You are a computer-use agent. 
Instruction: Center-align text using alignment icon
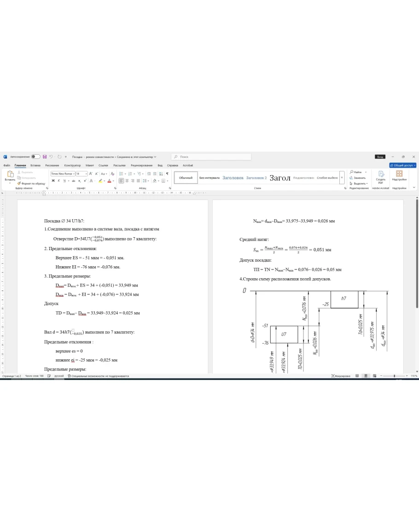click(x=127, y=181)
